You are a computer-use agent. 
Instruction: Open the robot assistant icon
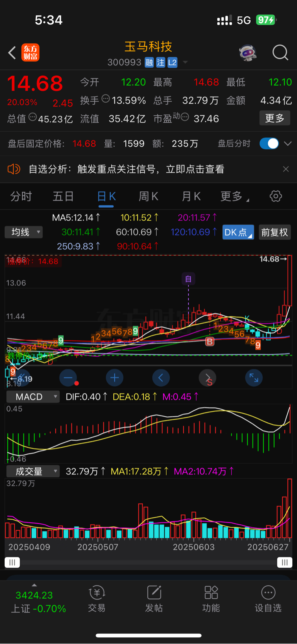point(248,52)
